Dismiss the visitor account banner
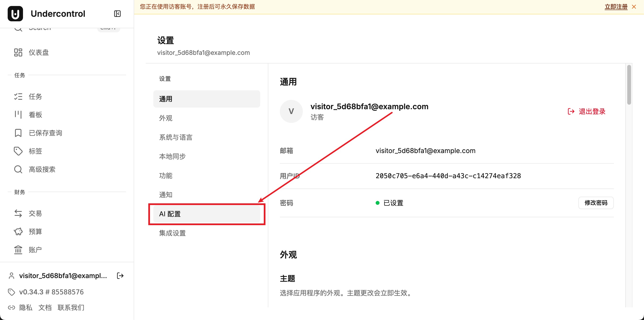644x320 pixels. point(634,7)
